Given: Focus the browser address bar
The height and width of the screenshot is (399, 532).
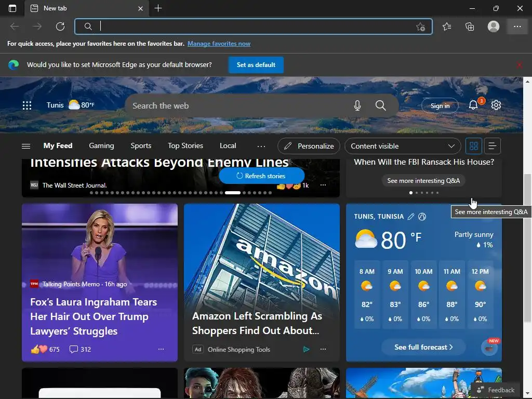Looking at the screenshot, I should click(254, 26).
